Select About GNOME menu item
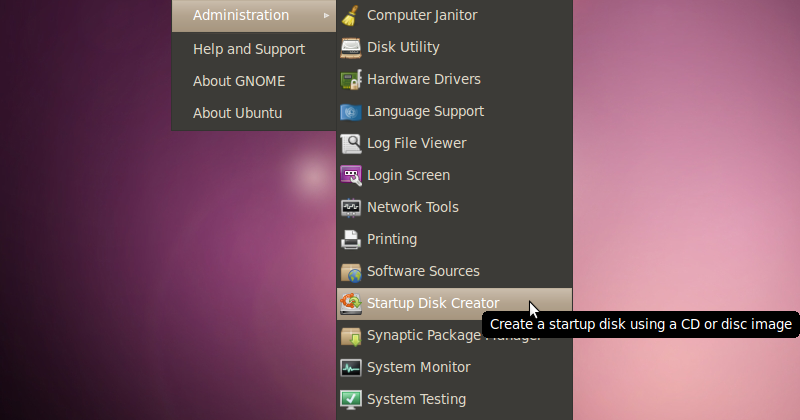Image resolution: width=800 pixels, height=420 pixels. (x=254, y=81)
